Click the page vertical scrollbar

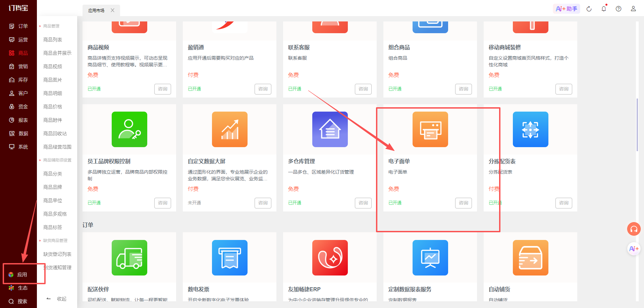pos(637,125)
